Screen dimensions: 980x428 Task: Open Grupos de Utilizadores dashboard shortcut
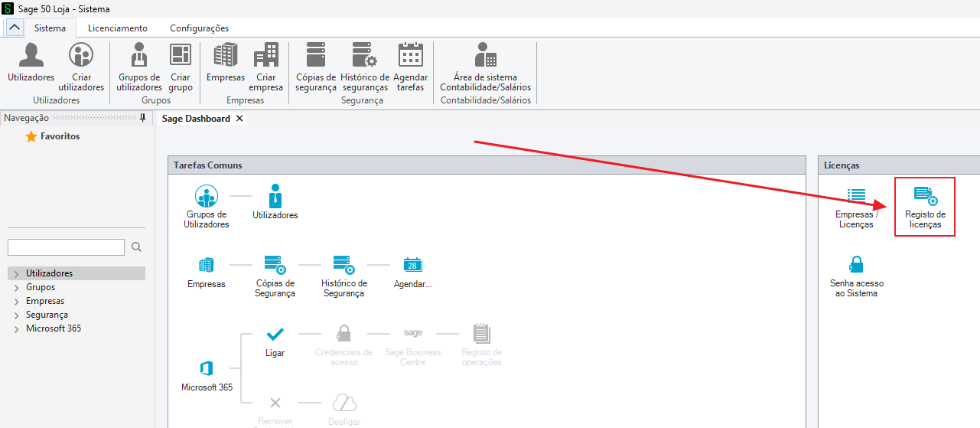(x=207, y=207)
